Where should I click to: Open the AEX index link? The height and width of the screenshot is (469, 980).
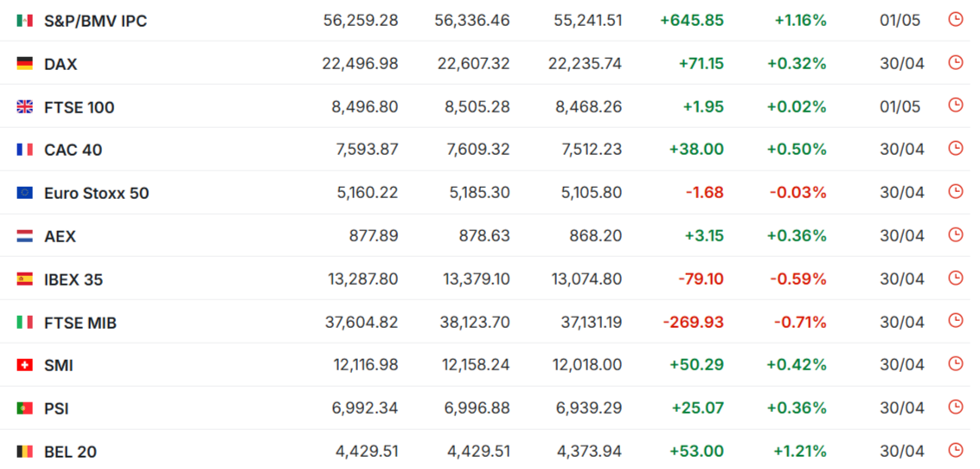tap(60, 236)
